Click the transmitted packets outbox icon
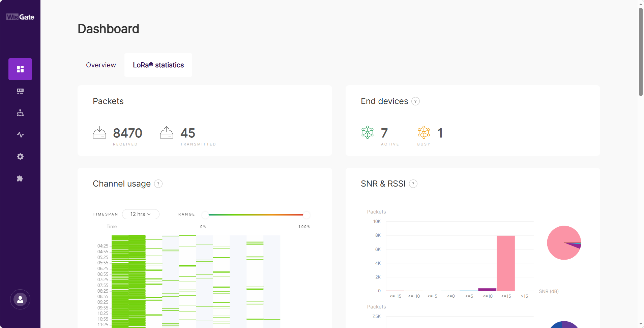 (x=167, y=133)
